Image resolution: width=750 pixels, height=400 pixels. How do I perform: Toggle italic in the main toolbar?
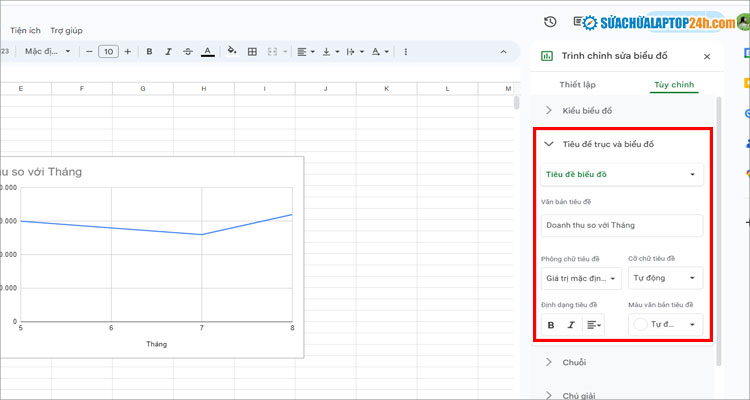tap(168, 51)
